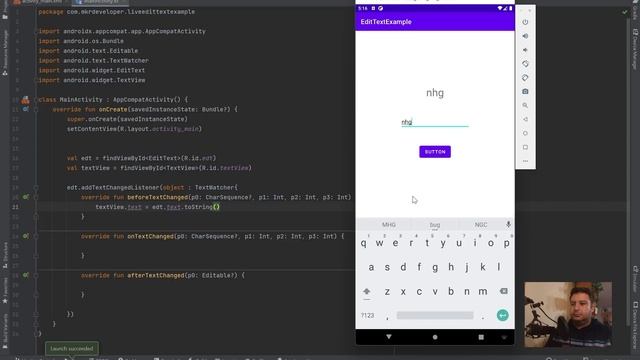
Task: Open the Structure tool window tab
Action: [5, 255]
